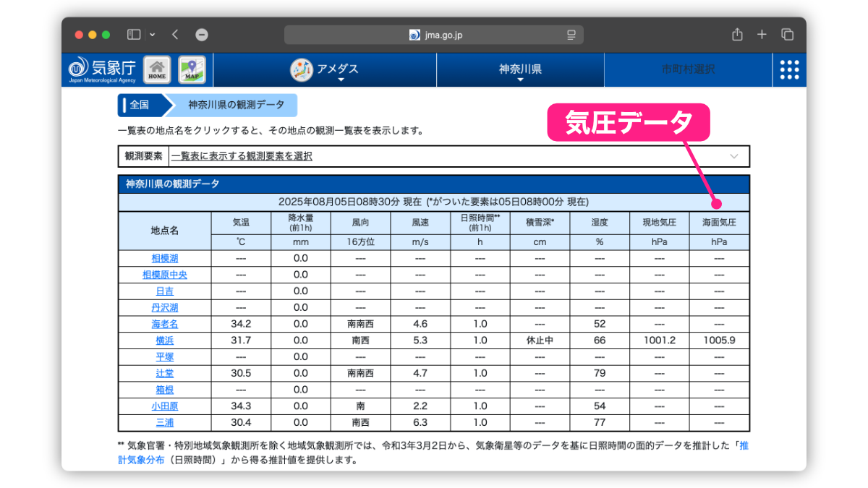Screen dimensions: 868x488
Task: Click the 1001.2 station pressure value
Action: coord(660,341)
